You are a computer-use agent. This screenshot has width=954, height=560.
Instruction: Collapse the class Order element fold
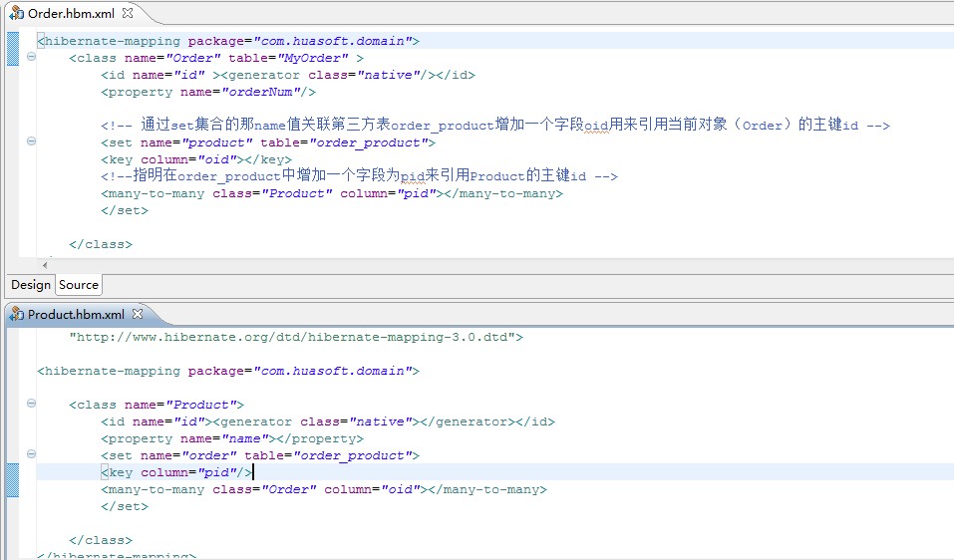pos(31,57)
